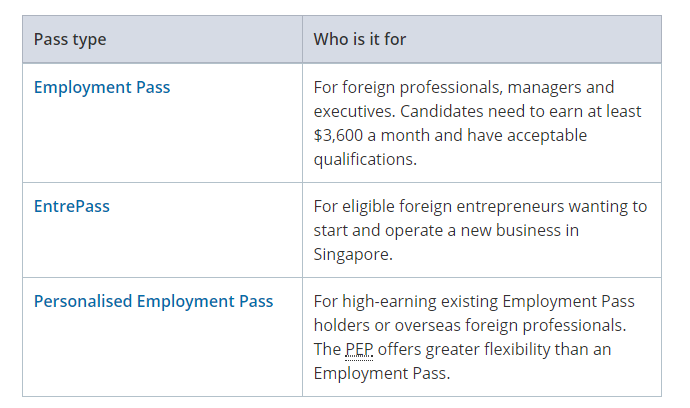This screenshot has height=408, width=690.
Task: Click the "For foreign professionals, managers and" line
Action: pyautogui.click(x=464, y=87)
